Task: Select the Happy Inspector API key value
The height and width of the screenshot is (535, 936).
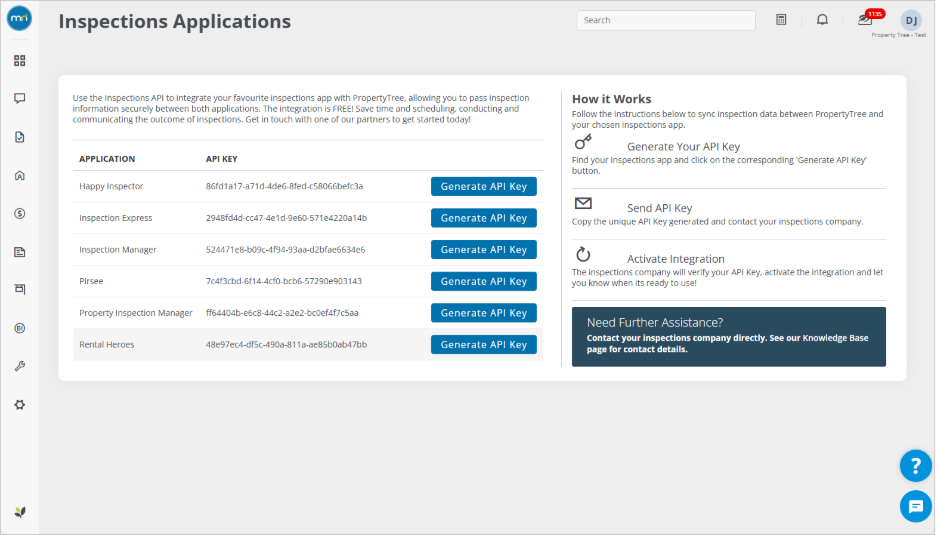Action: click(x=284, y=186)
